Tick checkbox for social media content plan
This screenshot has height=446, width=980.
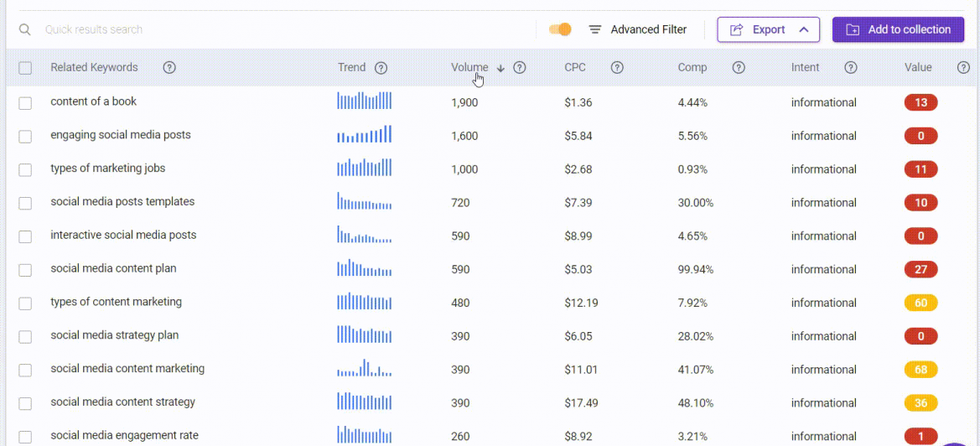click(25, 270)
